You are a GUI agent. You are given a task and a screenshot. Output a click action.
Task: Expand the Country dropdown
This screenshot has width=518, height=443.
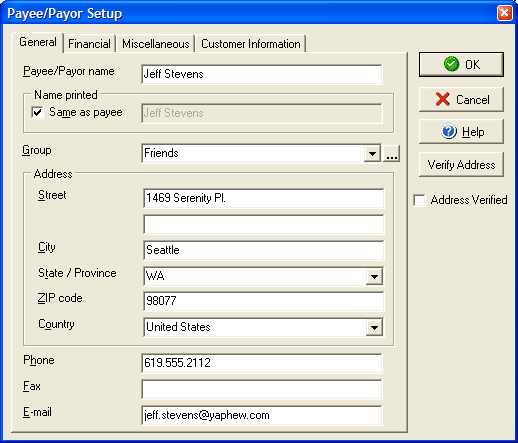(374, 327)
